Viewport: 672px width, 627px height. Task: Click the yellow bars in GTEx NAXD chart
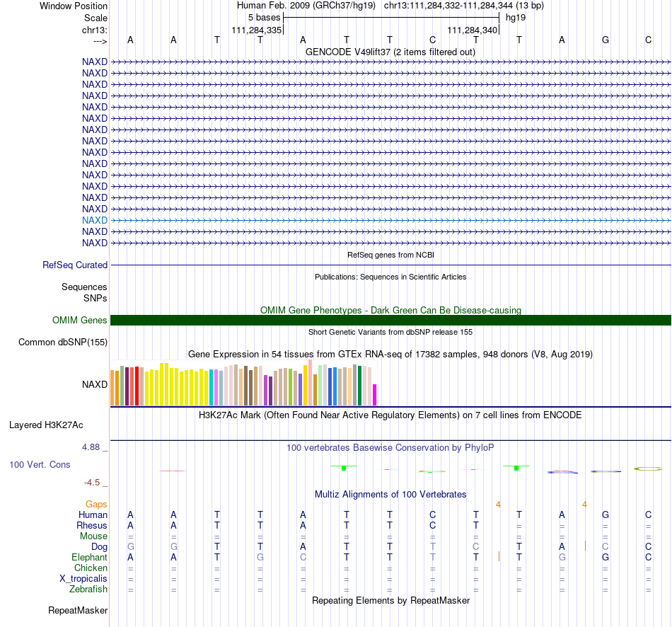(175, 384)
